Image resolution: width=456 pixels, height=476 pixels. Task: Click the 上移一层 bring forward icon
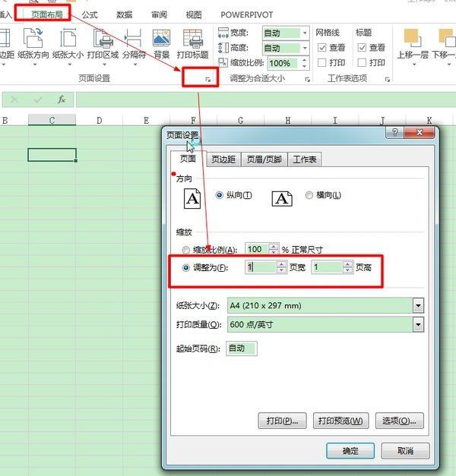[412, 38]
